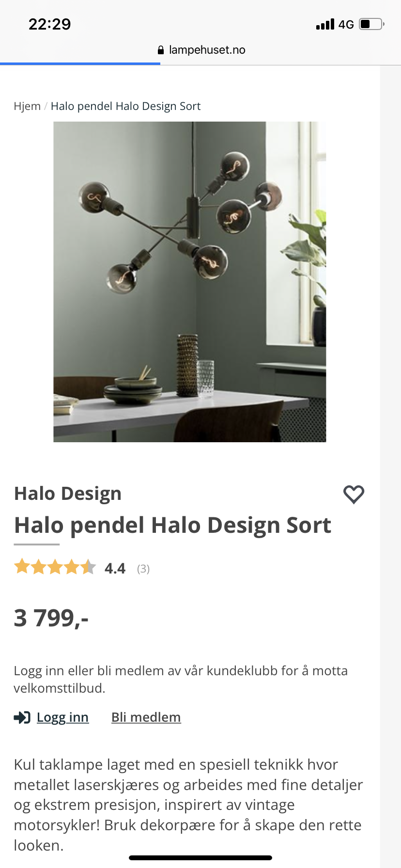401x868 pixels.
Task: Click the star rating icons
Action: click(x=55, y=567)
